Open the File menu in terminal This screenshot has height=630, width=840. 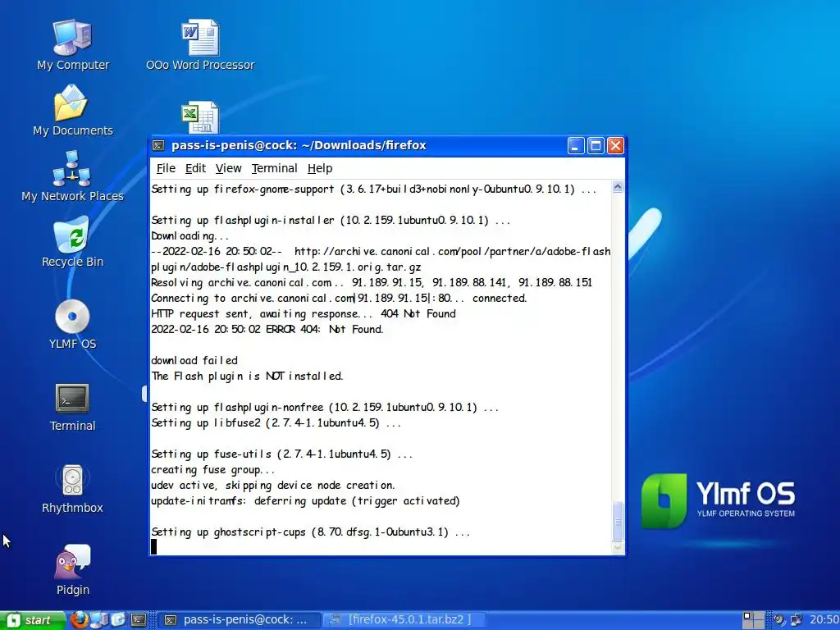pos(166,168)
